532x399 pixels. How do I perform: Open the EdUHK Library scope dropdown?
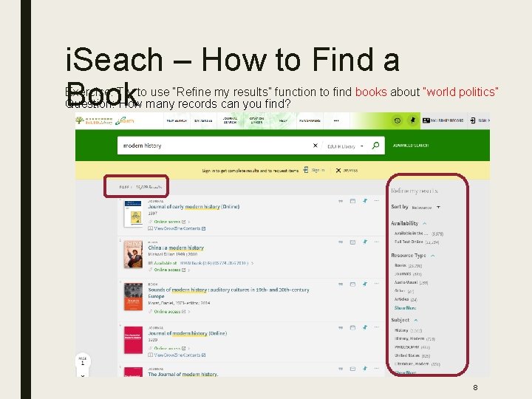[x=345, y=146]
